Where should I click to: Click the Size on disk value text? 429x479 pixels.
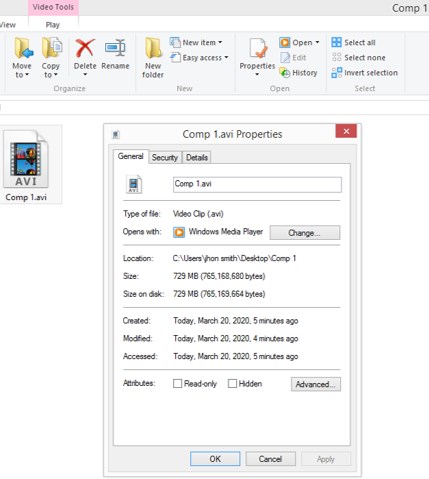[x=219, y=294]
